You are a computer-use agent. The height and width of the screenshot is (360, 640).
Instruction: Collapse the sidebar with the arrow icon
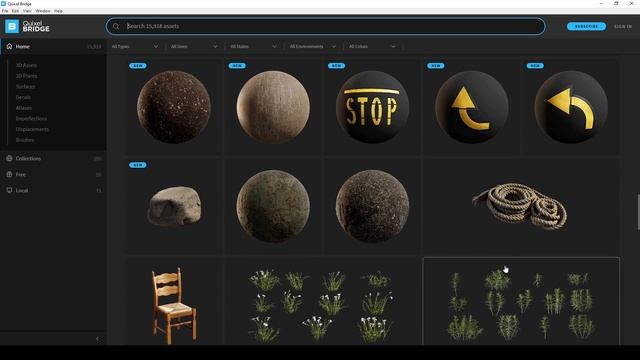point(97,339)
